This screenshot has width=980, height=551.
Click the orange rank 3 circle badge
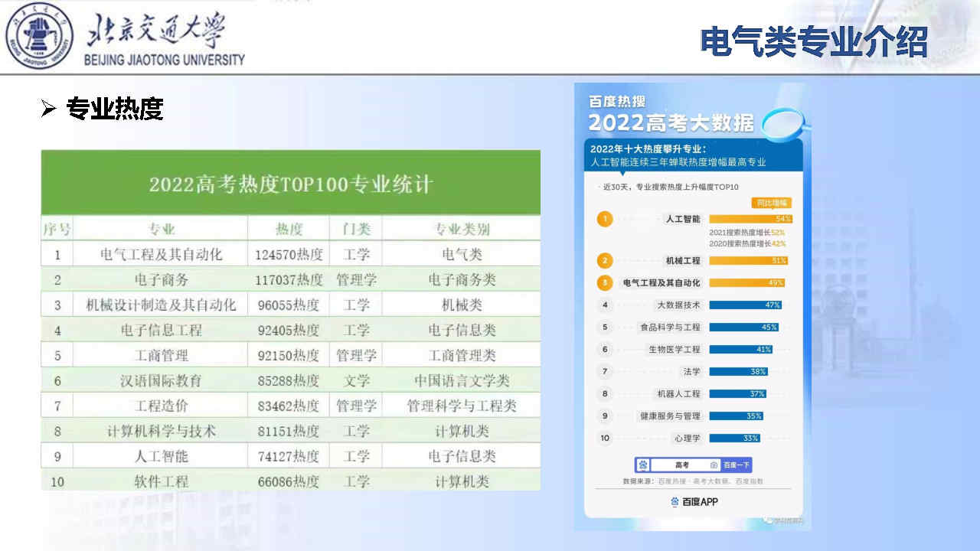(605, 282)
